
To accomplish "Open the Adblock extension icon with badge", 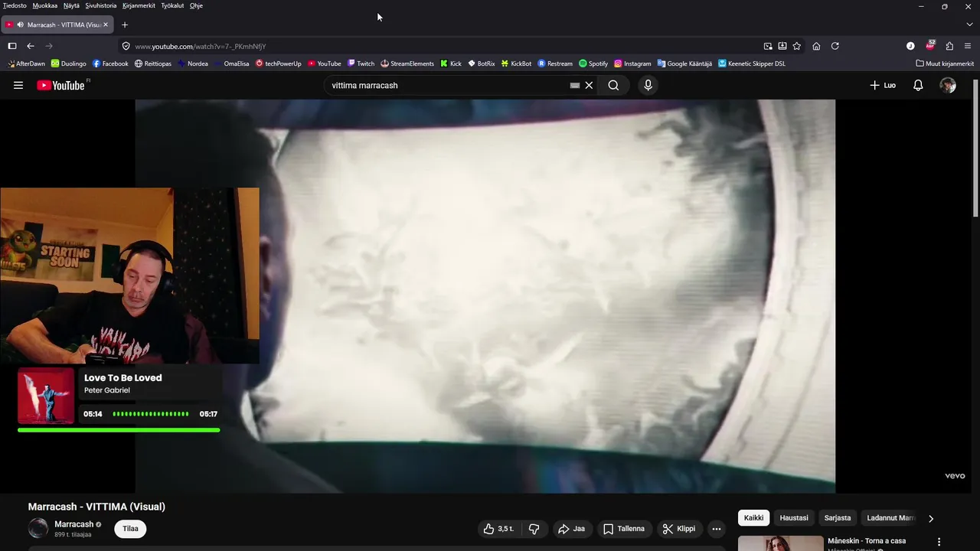I will 930,46.
